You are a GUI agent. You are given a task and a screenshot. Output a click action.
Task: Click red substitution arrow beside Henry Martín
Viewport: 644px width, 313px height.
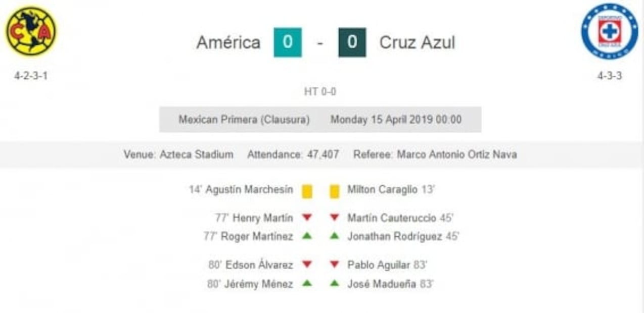point(307,218)
